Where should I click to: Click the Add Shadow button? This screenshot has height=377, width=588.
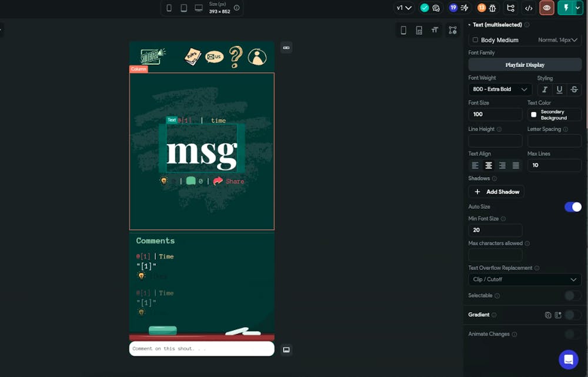coord(496,192)
